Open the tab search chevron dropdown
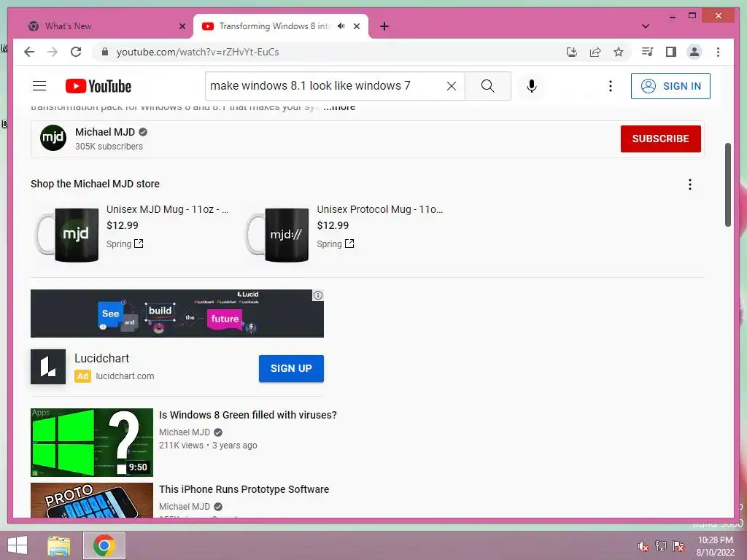Screen dimensions: 747x560 tap(646, 26)
